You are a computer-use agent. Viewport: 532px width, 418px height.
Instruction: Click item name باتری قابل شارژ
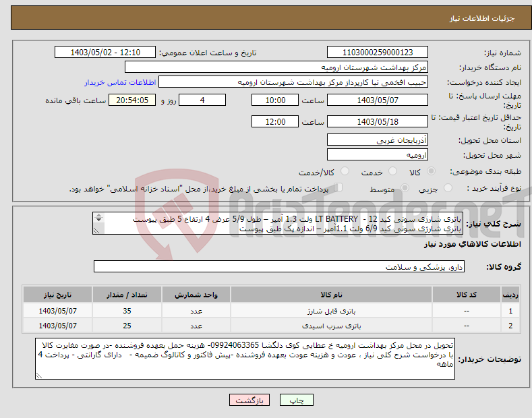coord(331,311)
